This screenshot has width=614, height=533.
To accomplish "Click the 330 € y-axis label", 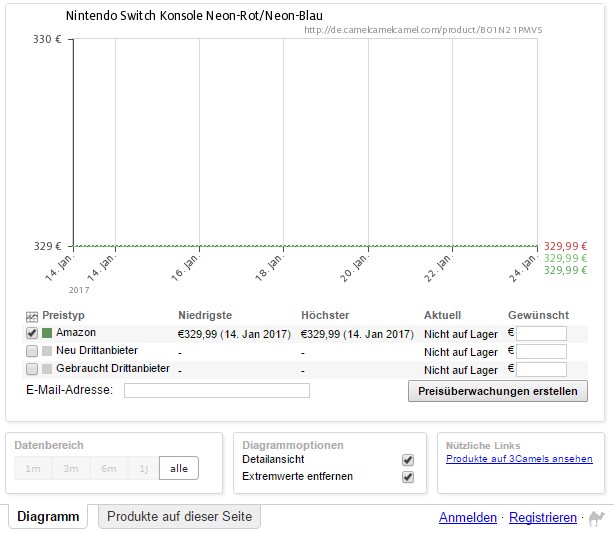I will [x=47, y=39].
